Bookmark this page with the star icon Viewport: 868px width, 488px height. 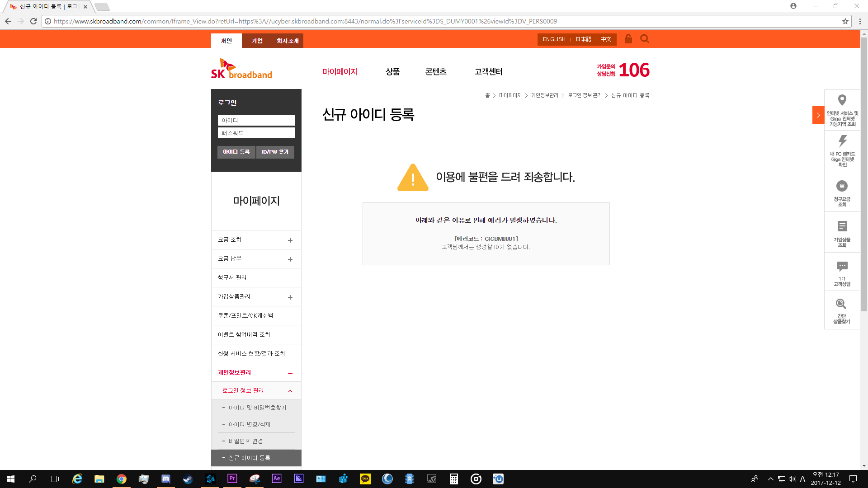[845, 21]
